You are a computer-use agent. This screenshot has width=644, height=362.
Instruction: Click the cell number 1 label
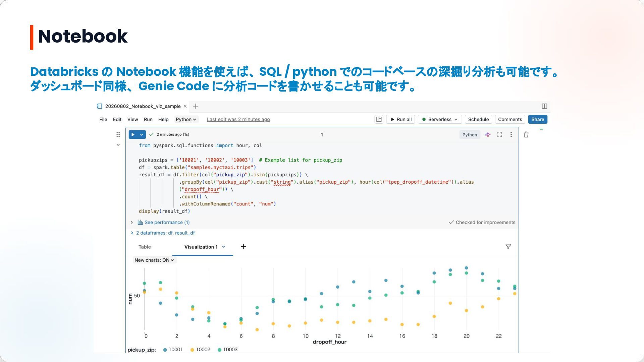(322, 135)
